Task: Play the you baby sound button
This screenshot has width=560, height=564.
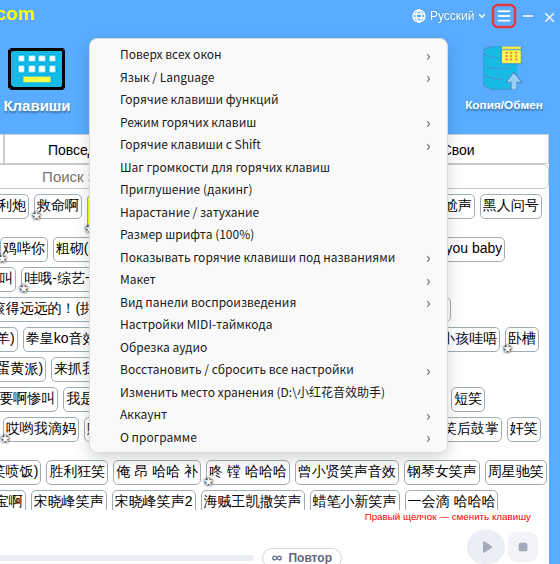Action: click(x=476, y=249)
